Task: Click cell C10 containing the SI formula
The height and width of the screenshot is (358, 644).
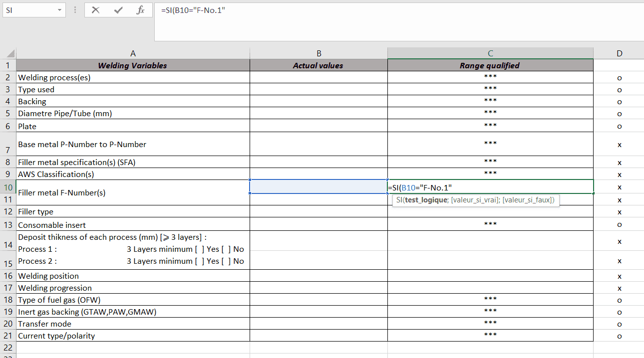Action: click(x=490, y=186)
